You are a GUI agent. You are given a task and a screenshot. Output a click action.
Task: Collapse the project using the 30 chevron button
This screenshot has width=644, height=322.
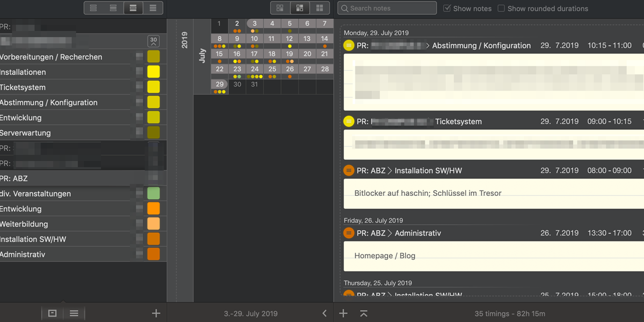click(153, 41)
